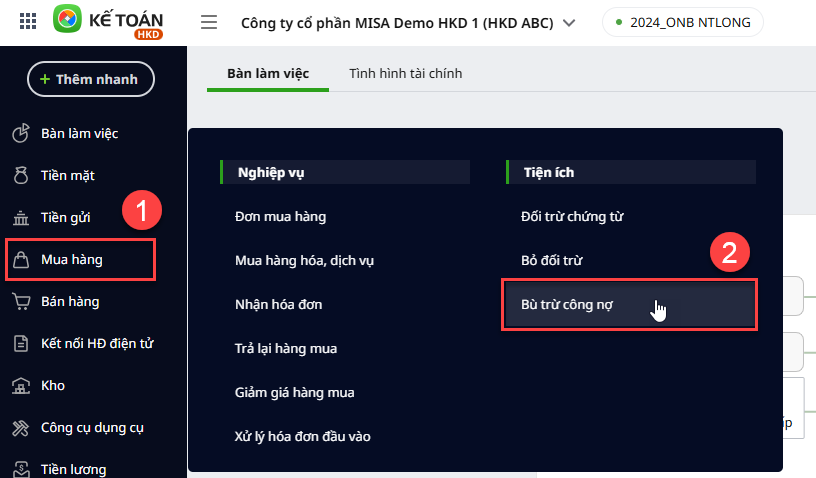Click the Tiền gửi bank icon
This screenshot has width=816, height=478.
pos(20,218)
